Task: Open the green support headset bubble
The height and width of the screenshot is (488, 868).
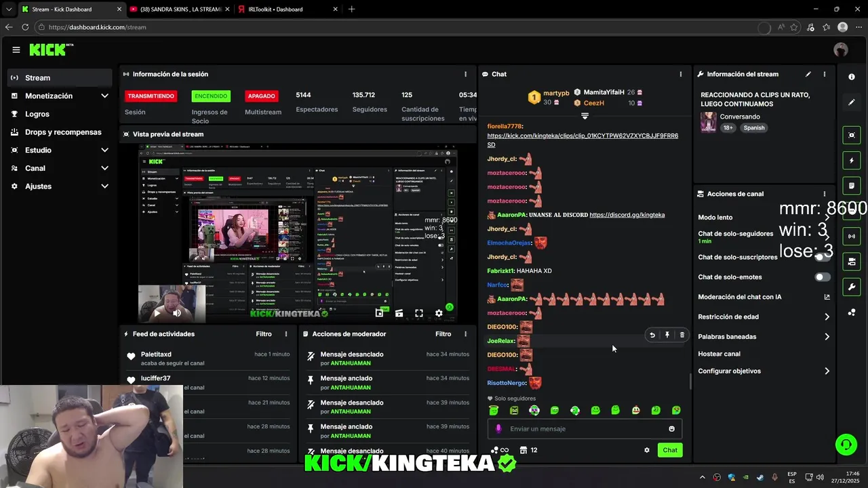Action: point(846,445)
